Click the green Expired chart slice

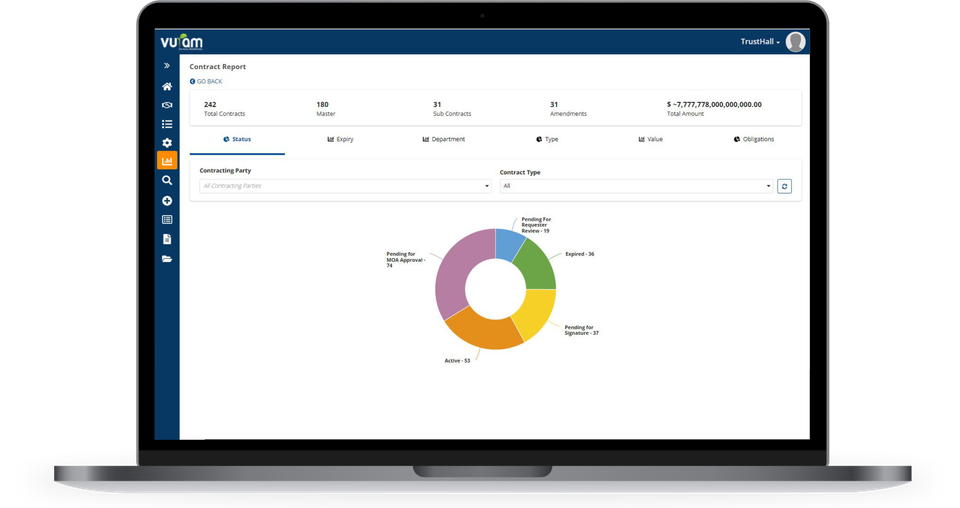pyautogui.click(x=536, y=266)
